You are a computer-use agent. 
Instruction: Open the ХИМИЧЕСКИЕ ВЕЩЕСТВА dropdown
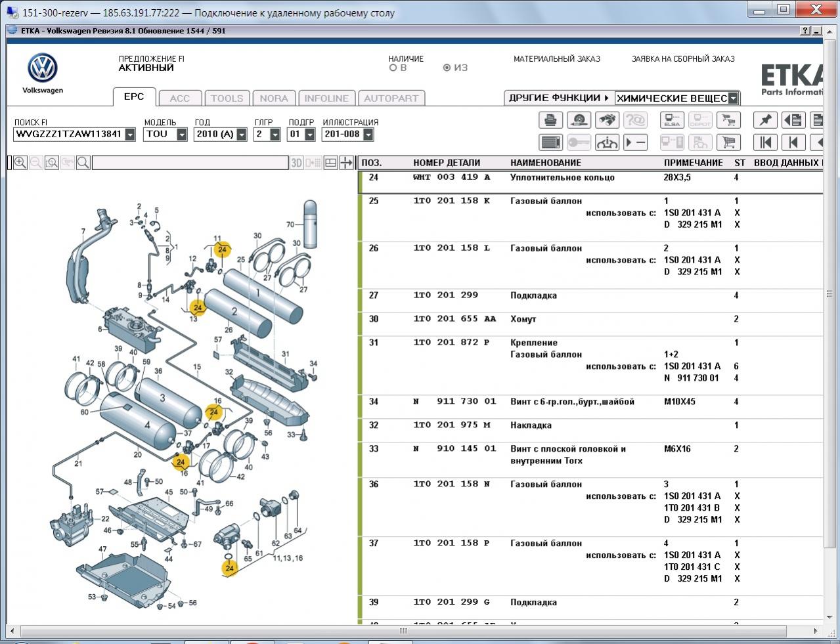coord(733,98)
